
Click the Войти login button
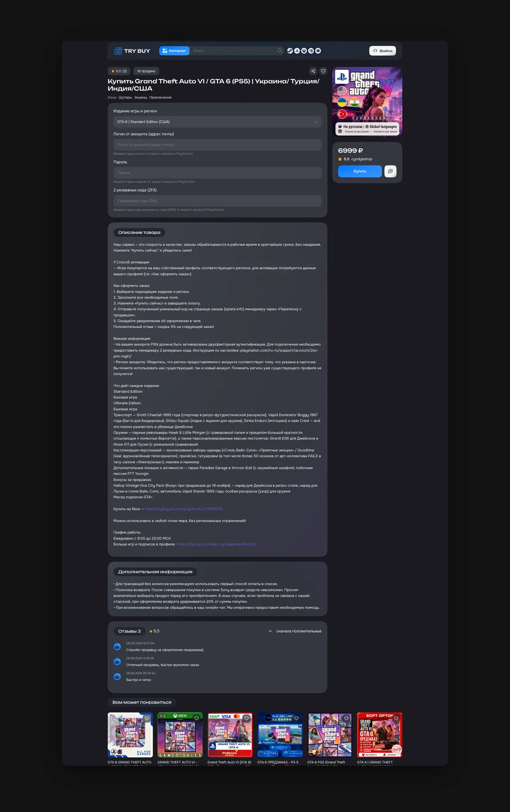pos(382,51)
